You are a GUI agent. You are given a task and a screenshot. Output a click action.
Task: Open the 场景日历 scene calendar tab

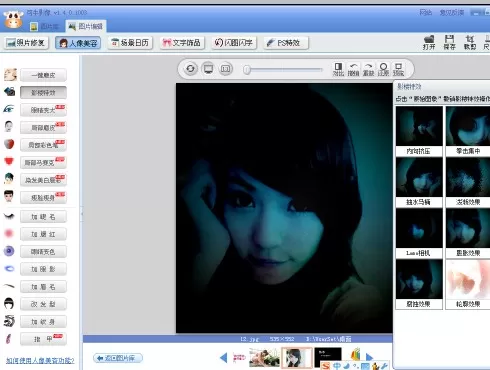130,43
